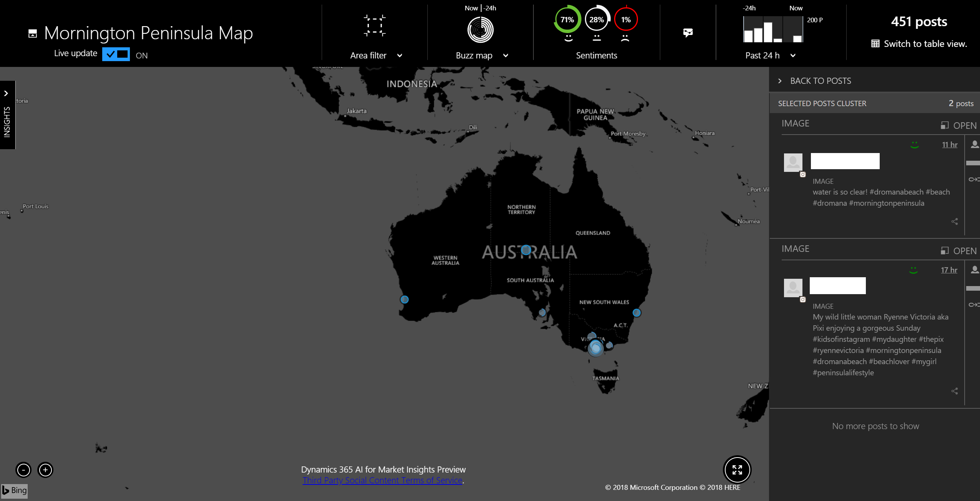This screenshot has height=501, width=980.
Task: Click share icon on dromanabeach water post
Action: (954, 221)
